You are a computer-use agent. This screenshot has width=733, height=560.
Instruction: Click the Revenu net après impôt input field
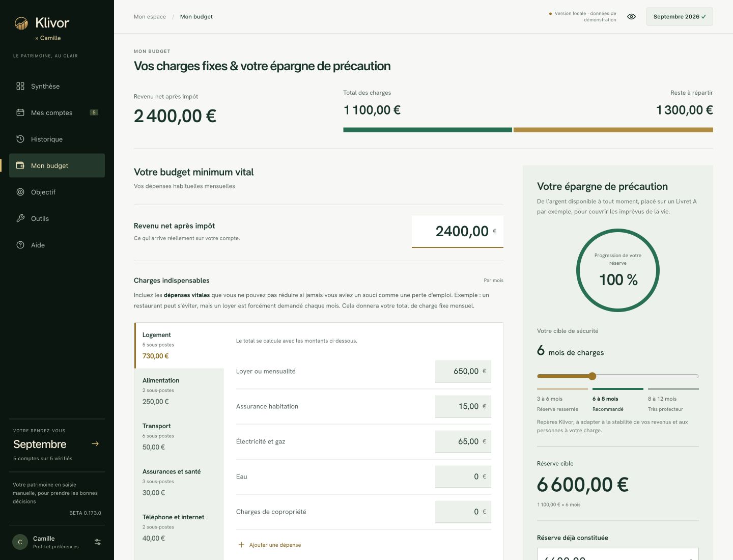pos(458,232)
